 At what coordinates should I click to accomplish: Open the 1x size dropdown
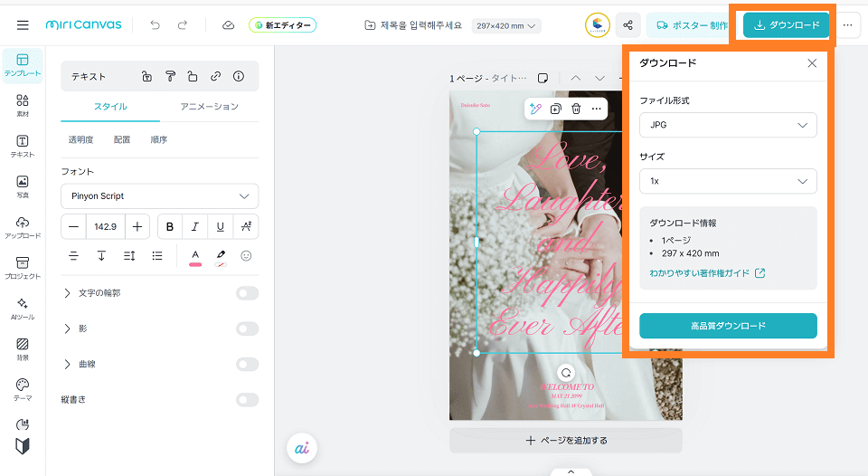click(728, 181)
